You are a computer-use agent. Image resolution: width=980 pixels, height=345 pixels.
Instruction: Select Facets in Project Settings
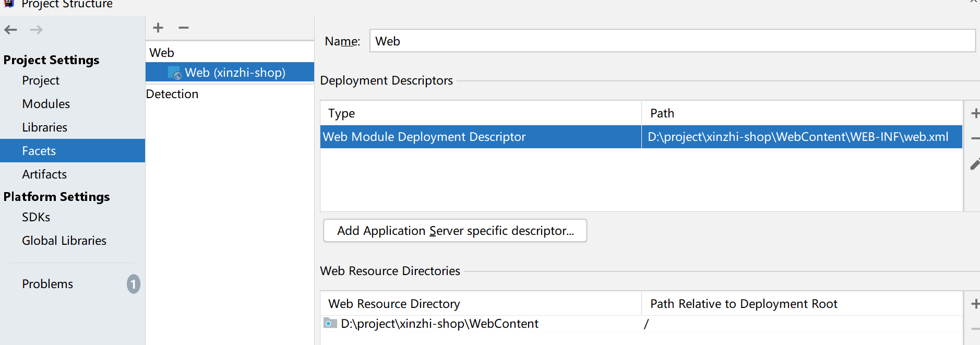pos(73,151)
